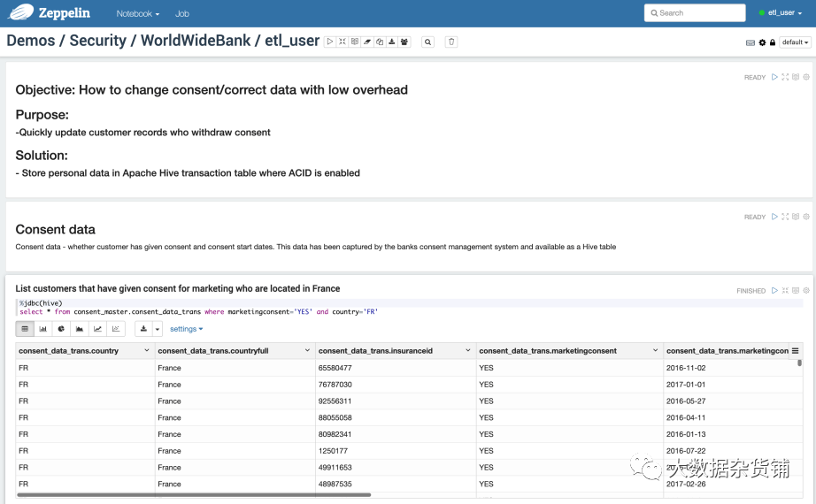Image resolution: width=816 pixels, height=504 pixels.
Task: Run the FINISHED hive query paragraph
Action: click(x=774, y=290)
